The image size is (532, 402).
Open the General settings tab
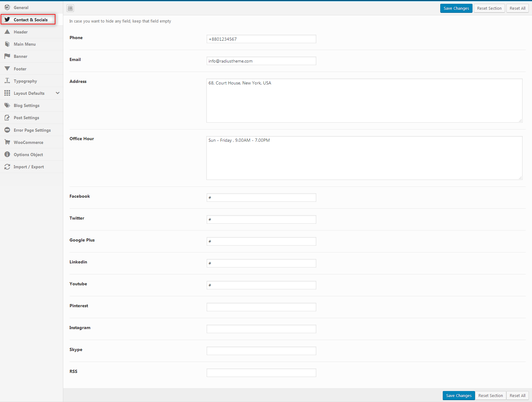31,8
